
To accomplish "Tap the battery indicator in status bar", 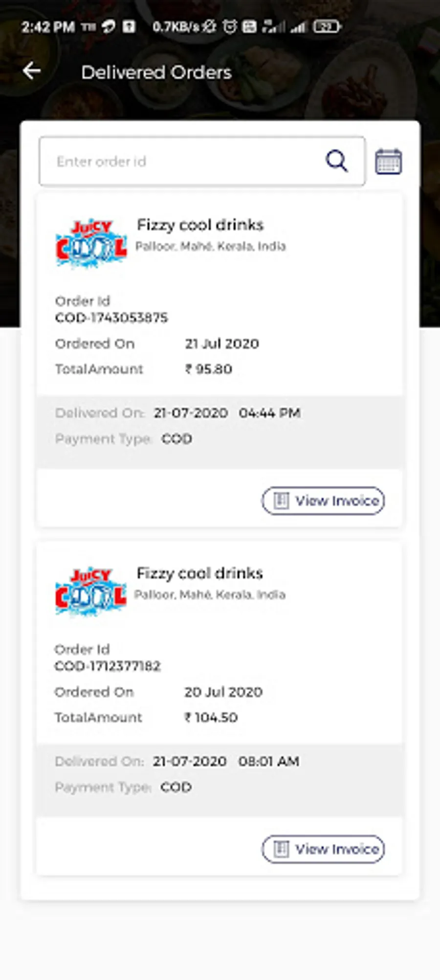I will (327, 26).
